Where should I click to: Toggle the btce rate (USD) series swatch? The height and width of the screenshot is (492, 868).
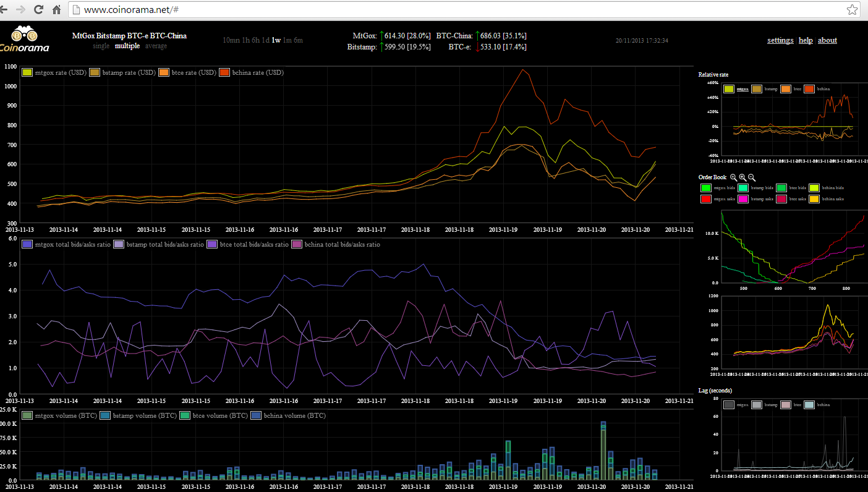click(x=163, y=72)
